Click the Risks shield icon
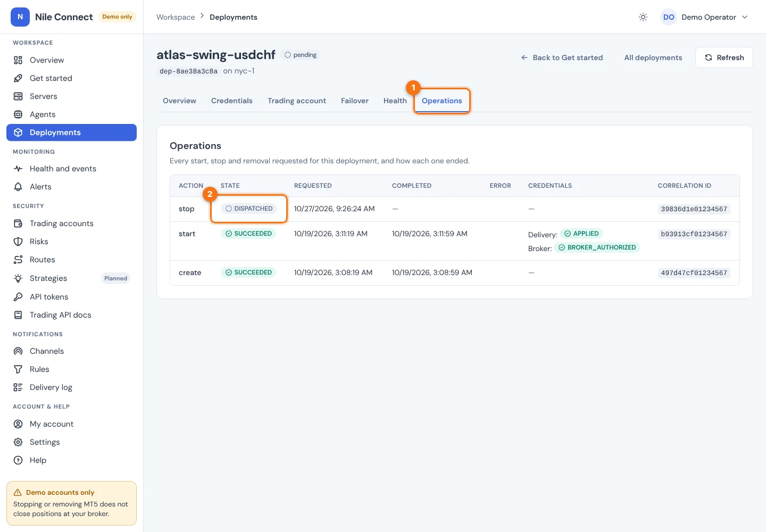766x532 pixels. click(18, 242)
